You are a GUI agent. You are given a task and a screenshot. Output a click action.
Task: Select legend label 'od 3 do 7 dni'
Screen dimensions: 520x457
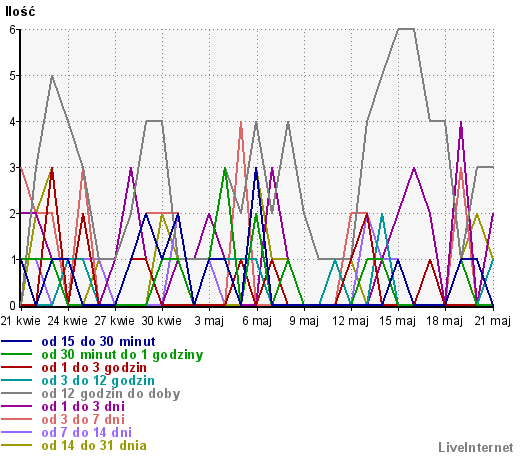point(83,420)
